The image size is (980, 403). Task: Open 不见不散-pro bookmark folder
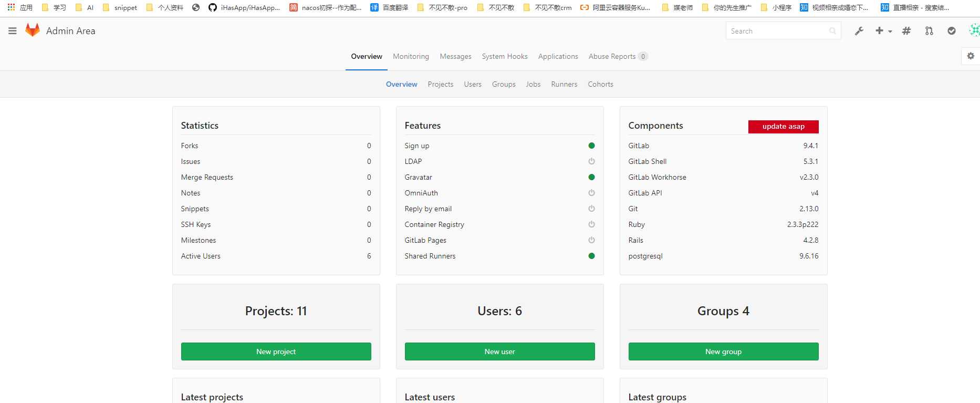coord(442,7)
